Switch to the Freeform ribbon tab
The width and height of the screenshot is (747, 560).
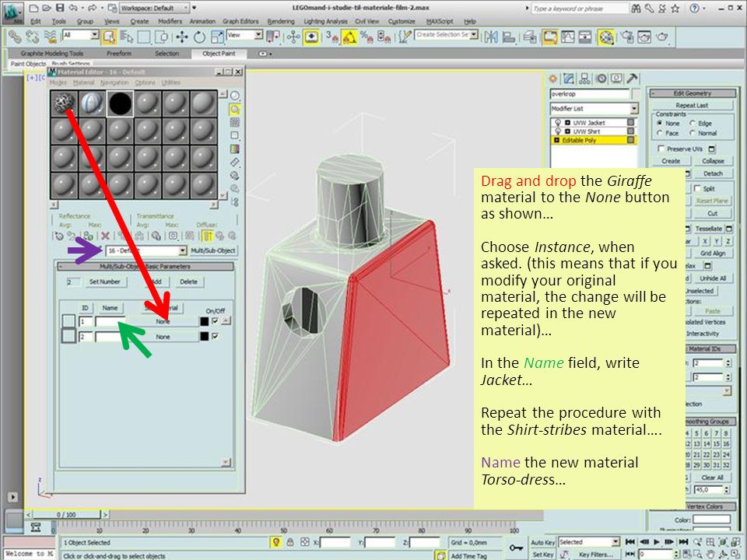[119, 54]
